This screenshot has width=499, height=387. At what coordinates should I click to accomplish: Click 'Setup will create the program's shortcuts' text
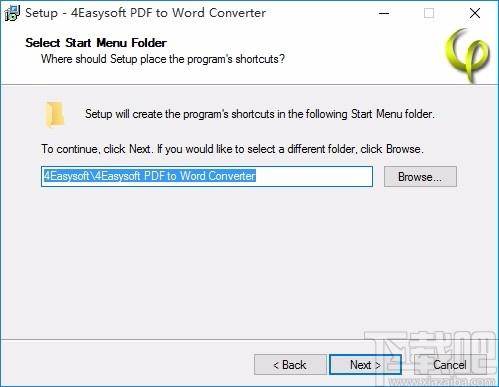click(260, 114)
